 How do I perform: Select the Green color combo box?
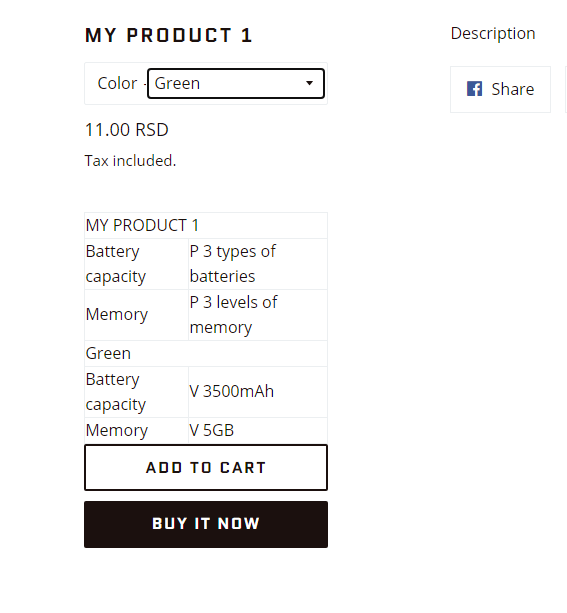(236, 83)
